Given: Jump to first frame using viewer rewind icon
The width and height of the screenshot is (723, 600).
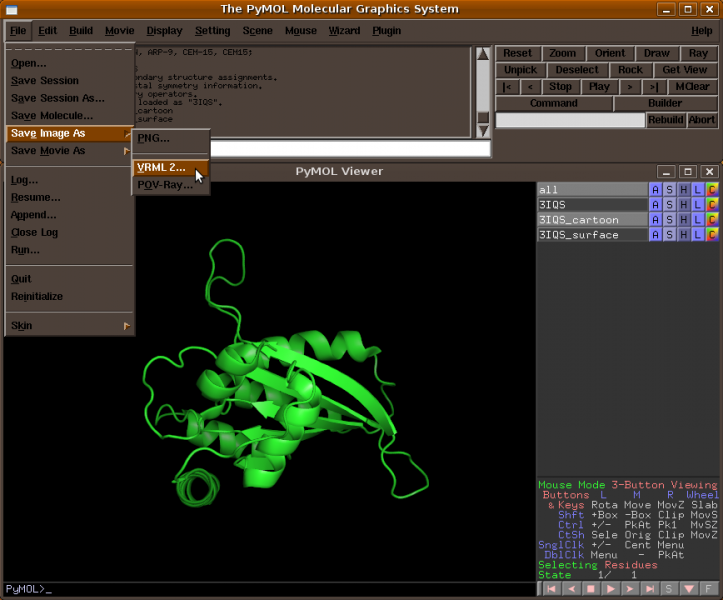Looking at the screenshot, I should click(550, 589).
